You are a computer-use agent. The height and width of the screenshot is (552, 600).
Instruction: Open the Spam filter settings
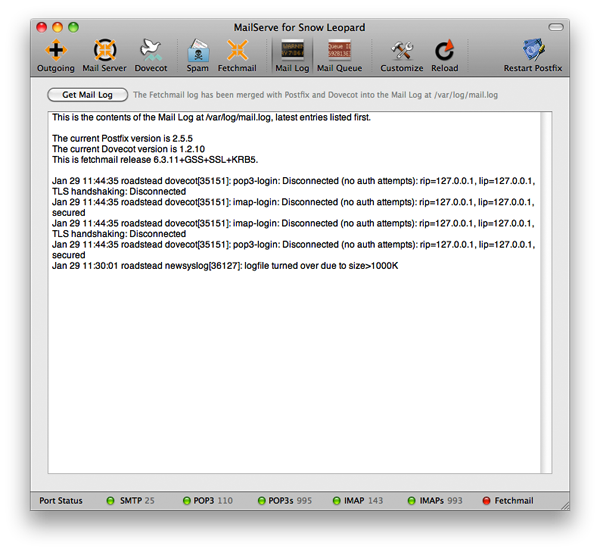coord(197,55)
